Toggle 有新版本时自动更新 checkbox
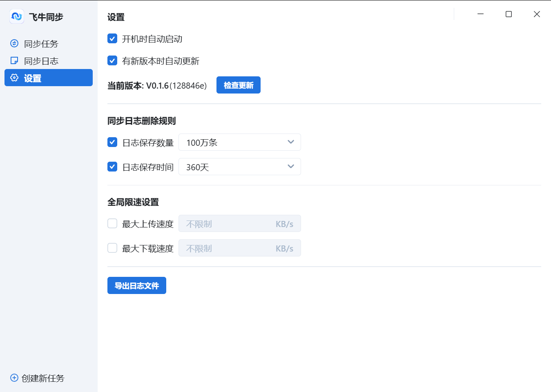 click(112, 61)
